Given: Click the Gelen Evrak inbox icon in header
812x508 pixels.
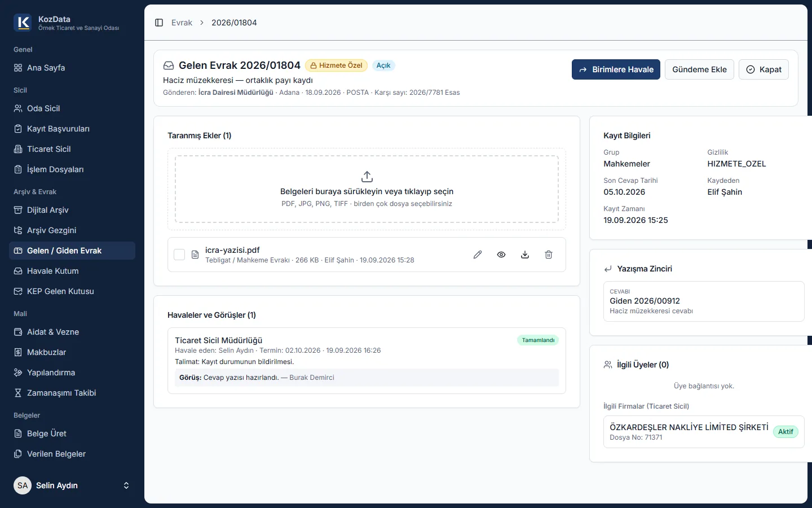Looking at the screenshot, I should 169,65.
